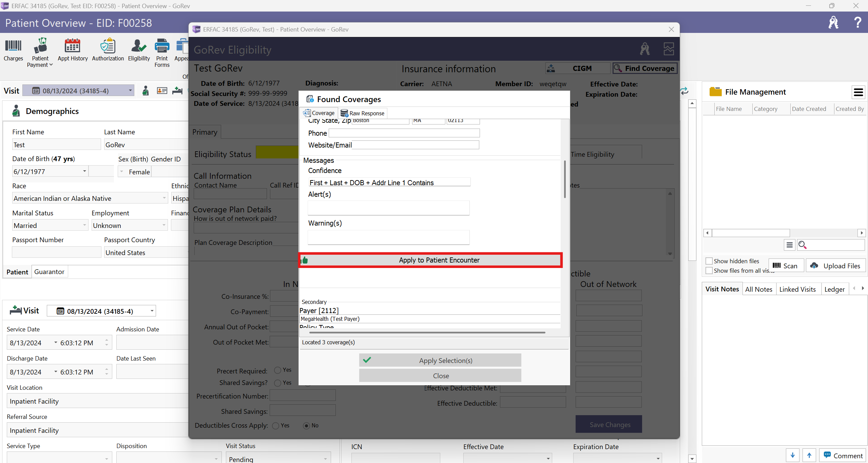Image resolution: width=868 pixels, height=463 pixels.
Task: Click the ID card icon beside Visit
Action: [162, 91]
